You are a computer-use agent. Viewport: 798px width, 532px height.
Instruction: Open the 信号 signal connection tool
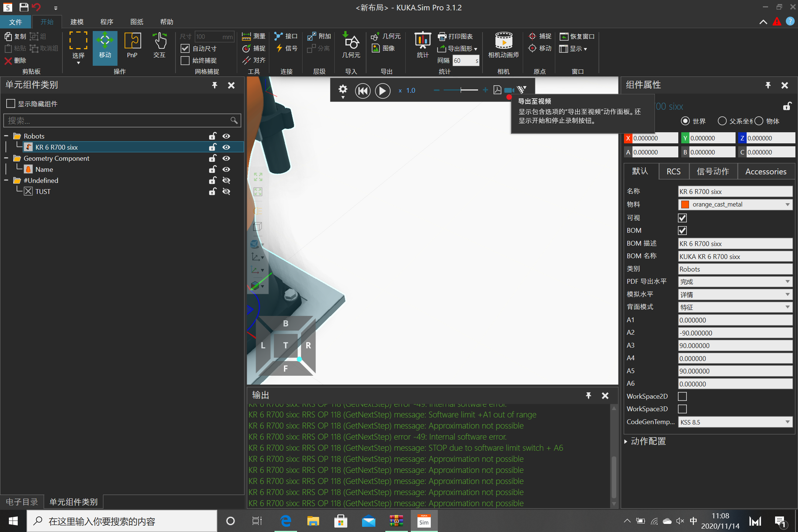click(286, 48)
